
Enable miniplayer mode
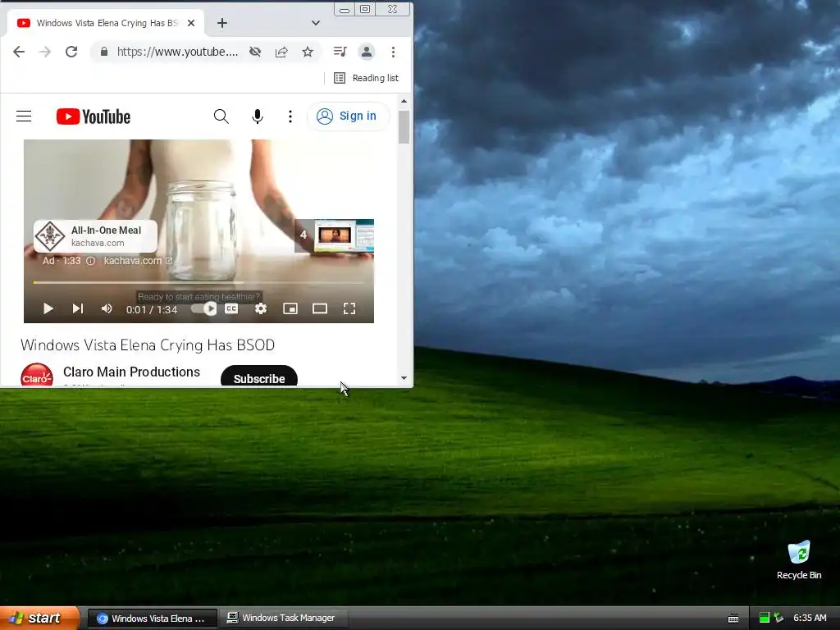point(290,308)
